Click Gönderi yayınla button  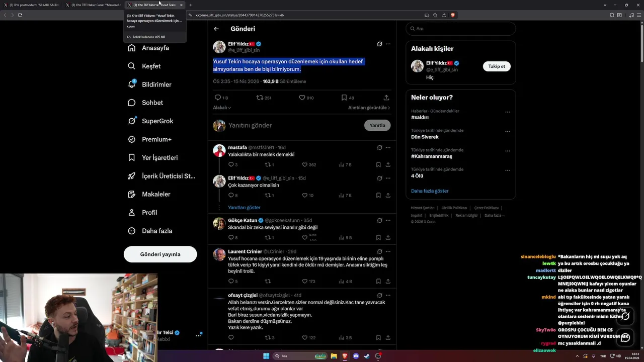[x=160, y=254]
